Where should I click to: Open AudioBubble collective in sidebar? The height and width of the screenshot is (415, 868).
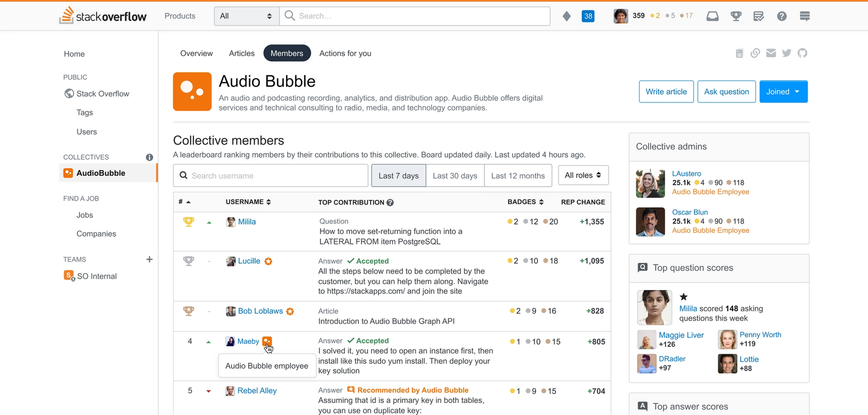pos(108,173)
